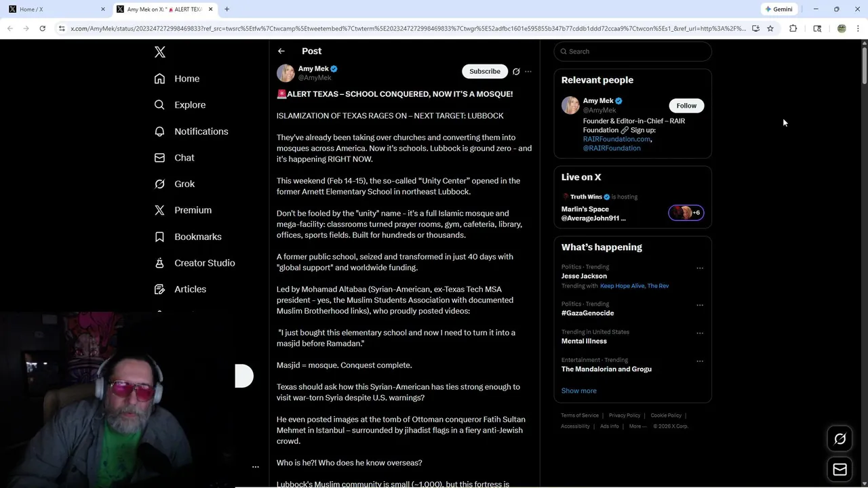Click the site information icon in address bar

[x=62, y=28]
